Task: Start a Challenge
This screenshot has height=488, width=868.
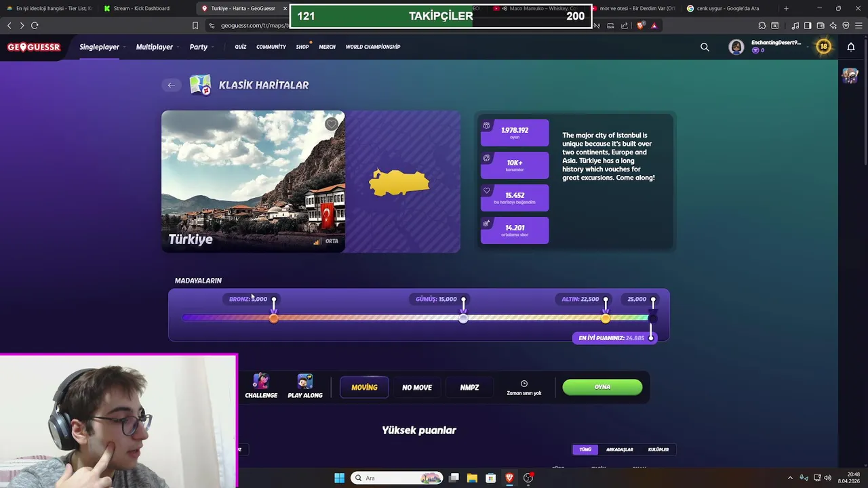Action: click(261, 386)
